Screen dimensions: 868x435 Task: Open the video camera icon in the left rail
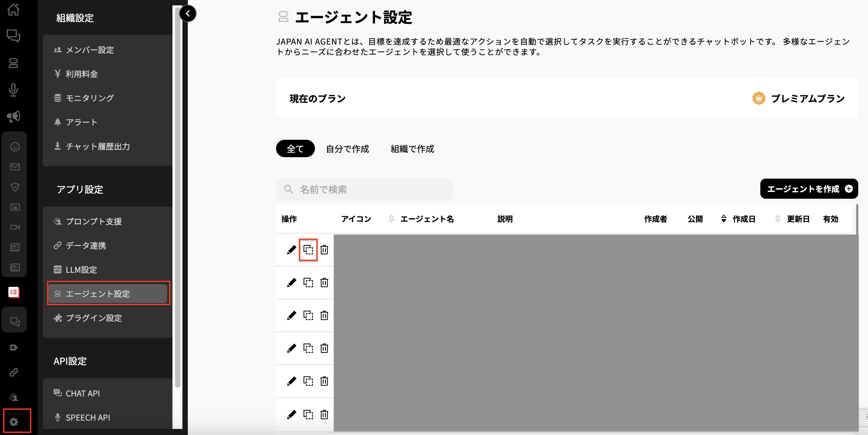[15, 227]
